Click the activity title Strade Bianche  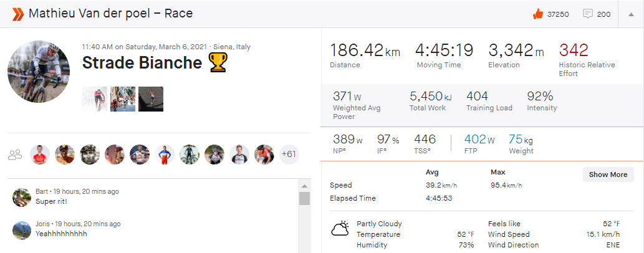[x=142, y=63]
